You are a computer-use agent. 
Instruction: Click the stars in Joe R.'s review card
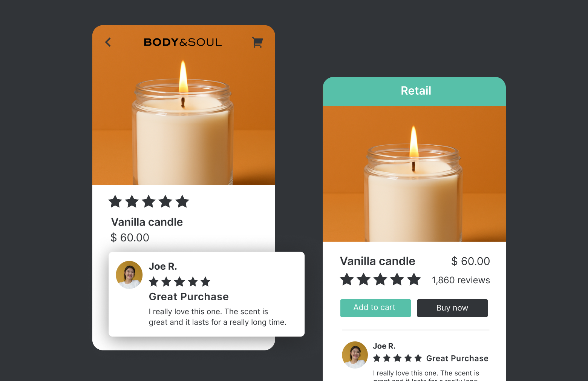179,282
